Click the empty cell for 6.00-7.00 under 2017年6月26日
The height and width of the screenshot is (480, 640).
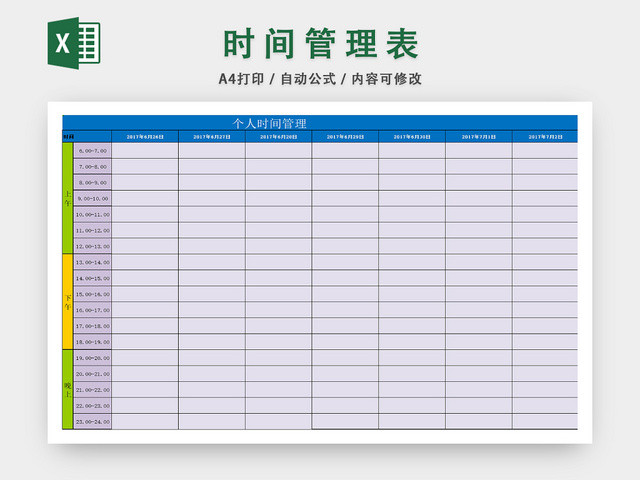(145, 151)
